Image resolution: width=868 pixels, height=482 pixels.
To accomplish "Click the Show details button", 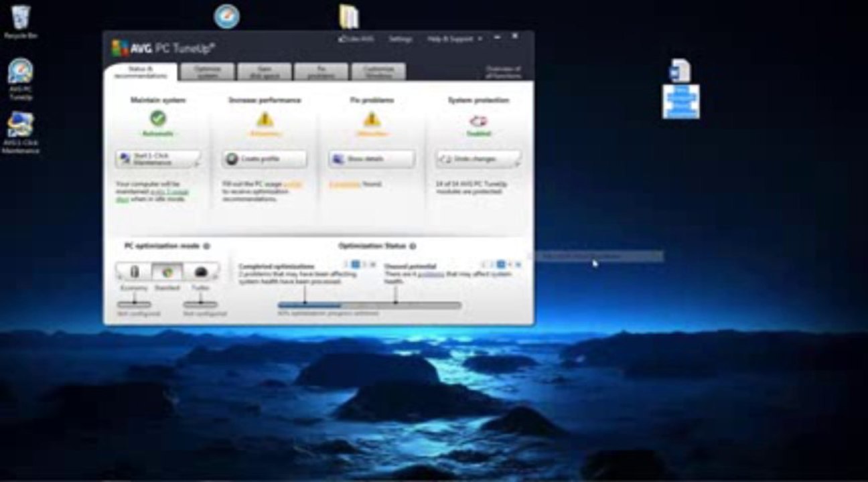I will (x=372, y=159).
